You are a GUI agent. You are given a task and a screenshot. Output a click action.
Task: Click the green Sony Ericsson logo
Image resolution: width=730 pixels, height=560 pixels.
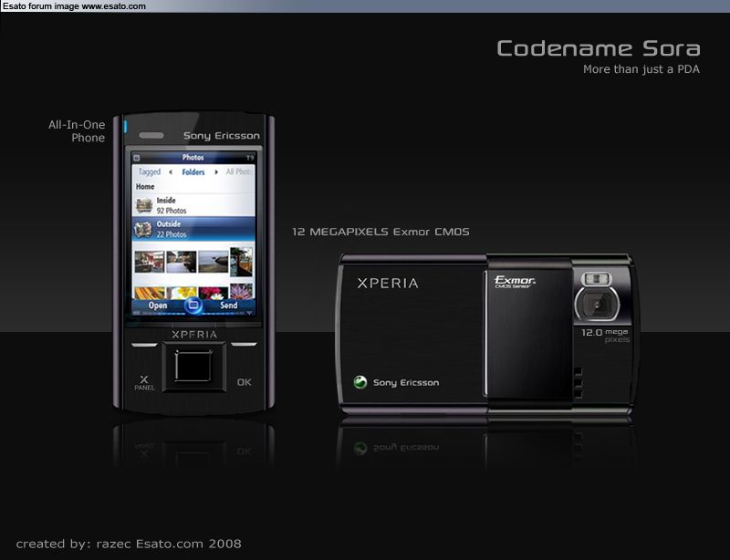pos(360,382)
